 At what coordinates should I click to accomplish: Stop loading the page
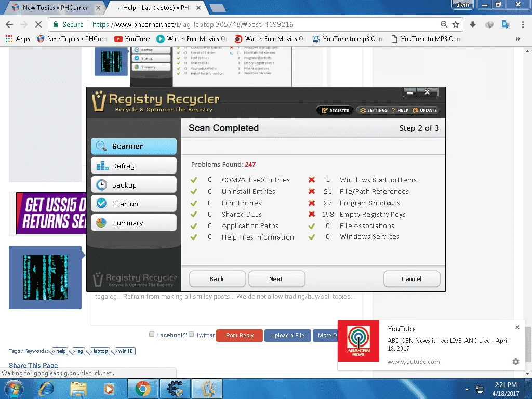[x=38, y=24]
